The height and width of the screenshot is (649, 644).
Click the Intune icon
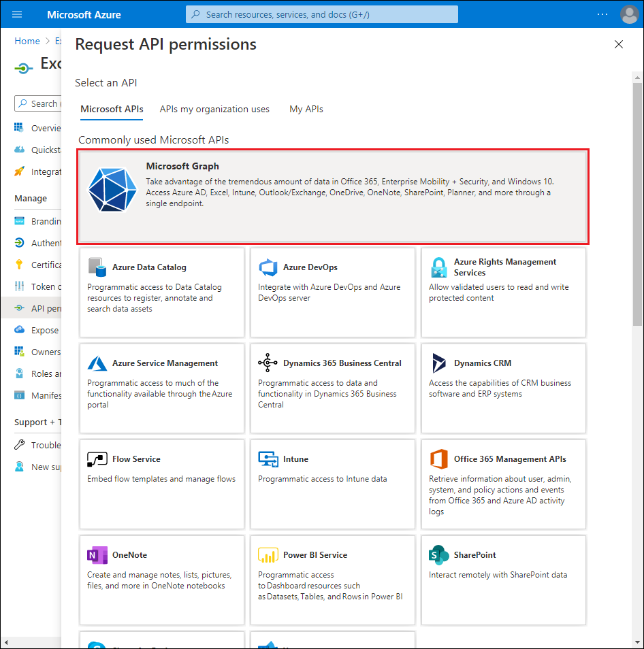point(268,459)
